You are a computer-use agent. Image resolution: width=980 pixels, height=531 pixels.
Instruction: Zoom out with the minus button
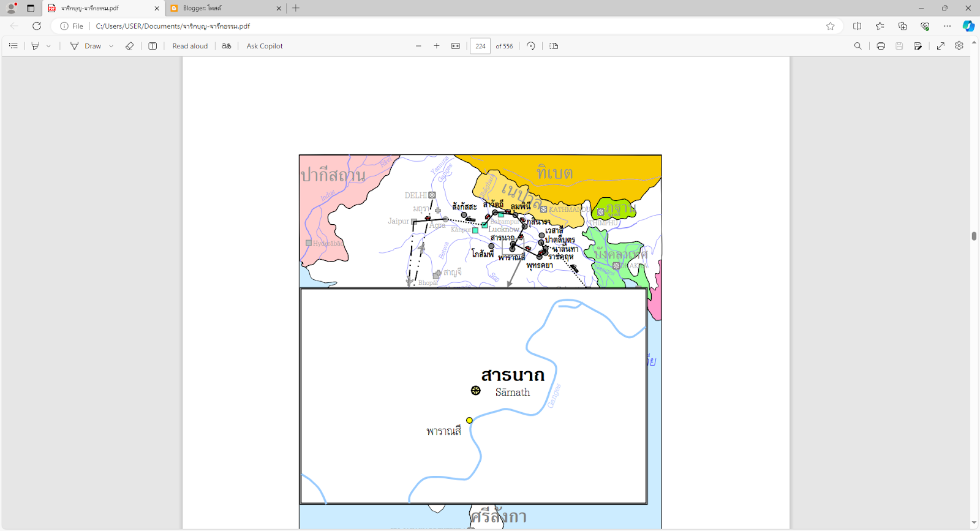pos(418,46)
